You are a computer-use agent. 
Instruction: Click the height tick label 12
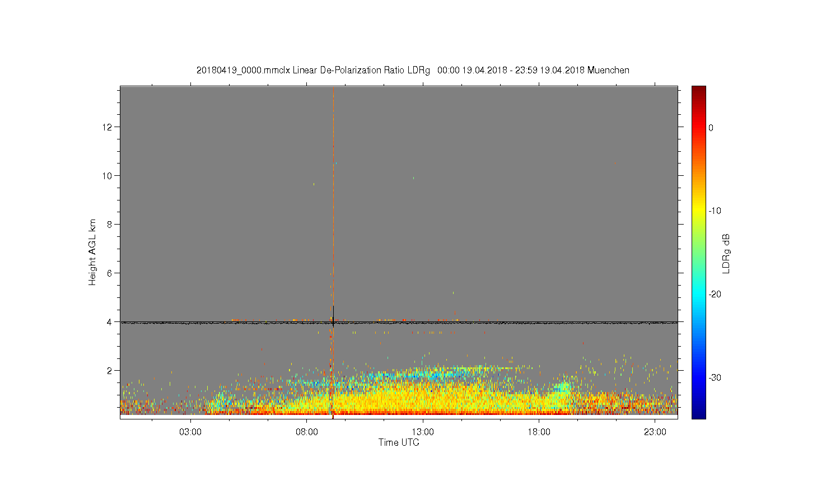(x=108, y=127)
